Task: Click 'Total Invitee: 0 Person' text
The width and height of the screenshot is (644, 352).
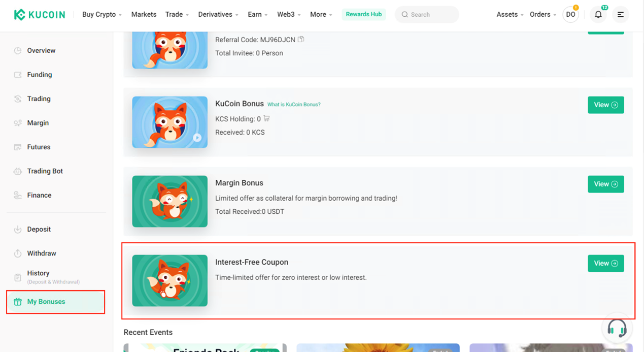Action: [x=249, y=53]
